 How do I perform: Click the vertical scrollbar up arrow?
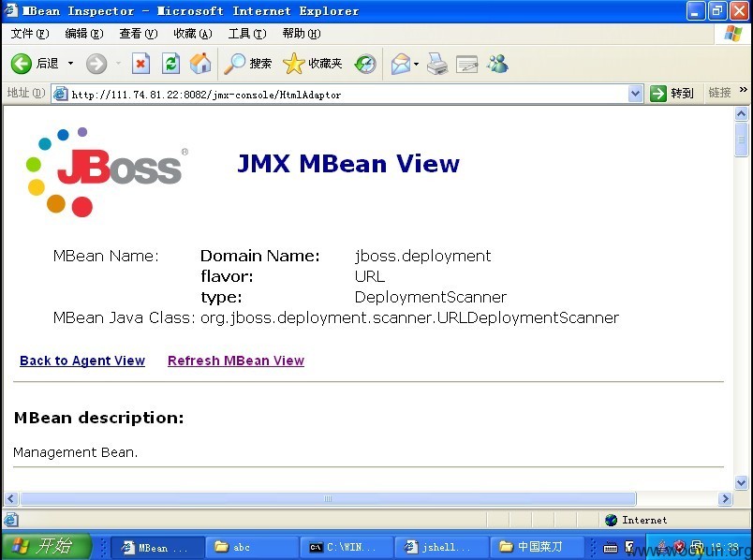tap(742, 114)
